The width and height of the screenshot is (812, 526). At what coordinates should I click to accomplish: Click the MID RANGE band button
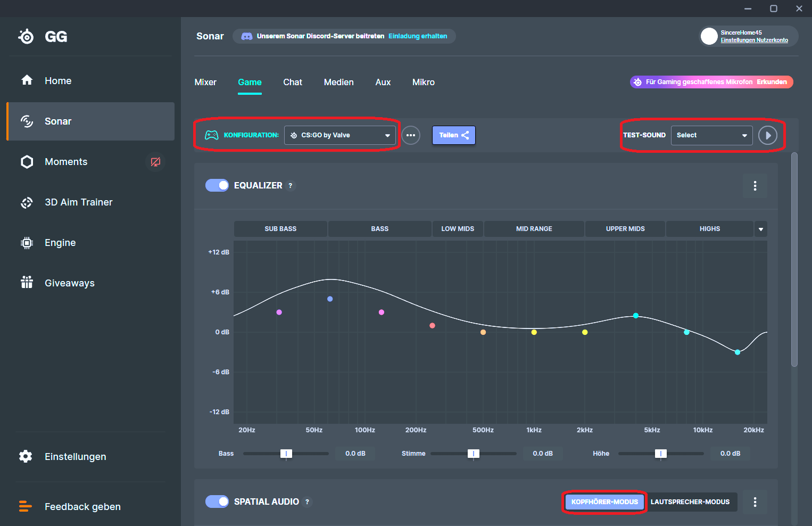coord(534,229)
